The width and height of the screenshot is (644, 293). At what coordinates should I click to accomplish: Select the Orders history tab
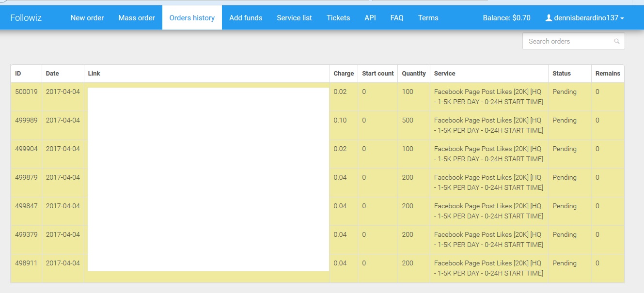tap(192, 18)
